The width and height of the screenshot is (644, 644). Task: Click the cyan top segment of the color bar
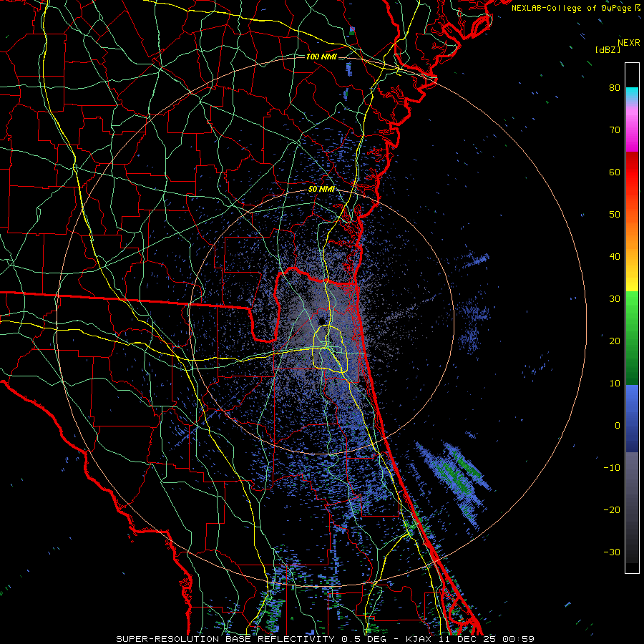pyautogui.click(x=632, y=95)
